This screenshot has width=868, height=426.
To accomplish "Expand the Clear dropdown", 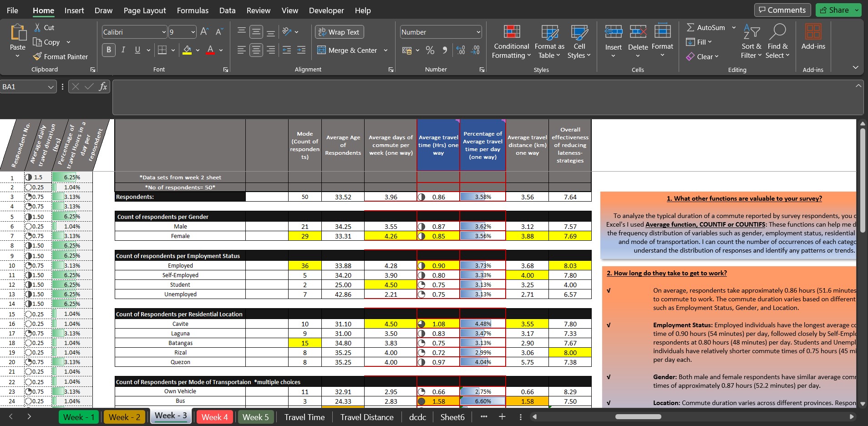I will tap(716, 56).
